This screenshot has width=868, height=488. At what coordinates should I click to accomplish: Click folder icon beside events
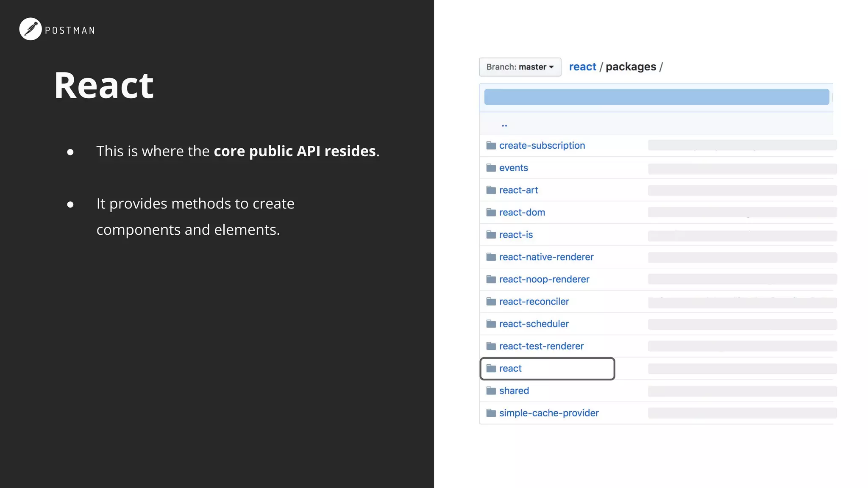coord(491,168)
